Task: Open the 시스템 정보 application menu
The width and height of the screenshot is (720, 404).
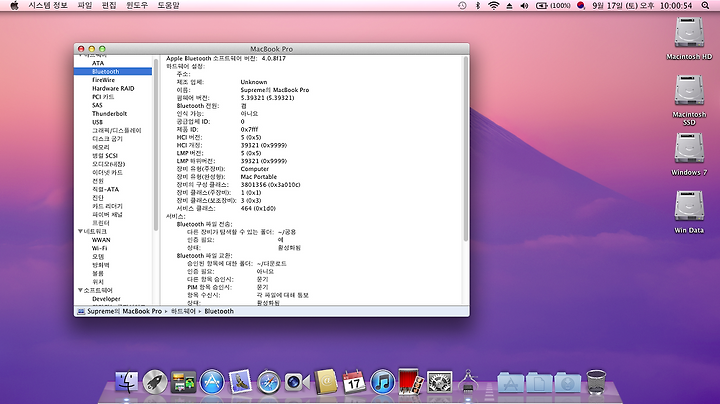Action: 48,6
